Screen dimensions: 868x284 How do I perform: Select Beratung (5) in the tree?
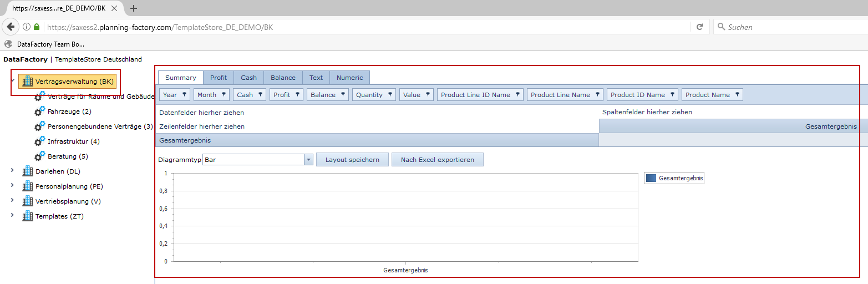68,156
